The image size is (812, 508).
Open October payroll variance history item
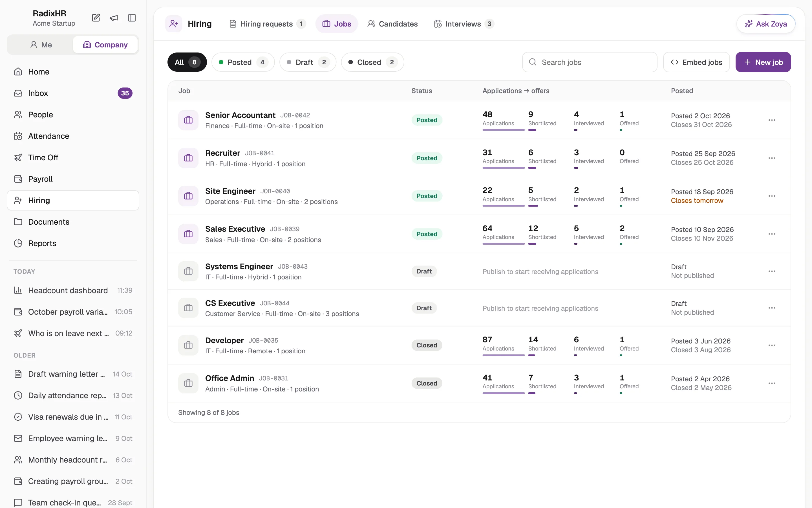(x=73, y=312)
